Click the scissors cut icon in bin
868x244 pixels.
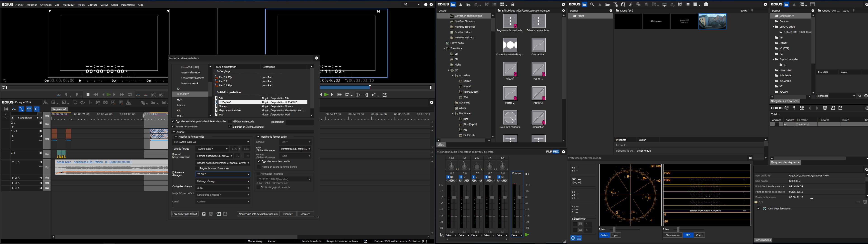tap(631, 4)
